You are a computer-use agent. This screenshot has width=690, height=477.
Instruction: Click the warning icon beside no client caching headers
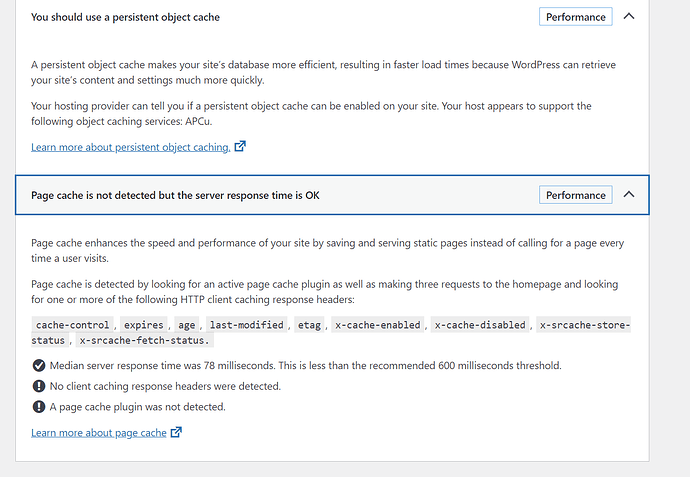[39, 386]
